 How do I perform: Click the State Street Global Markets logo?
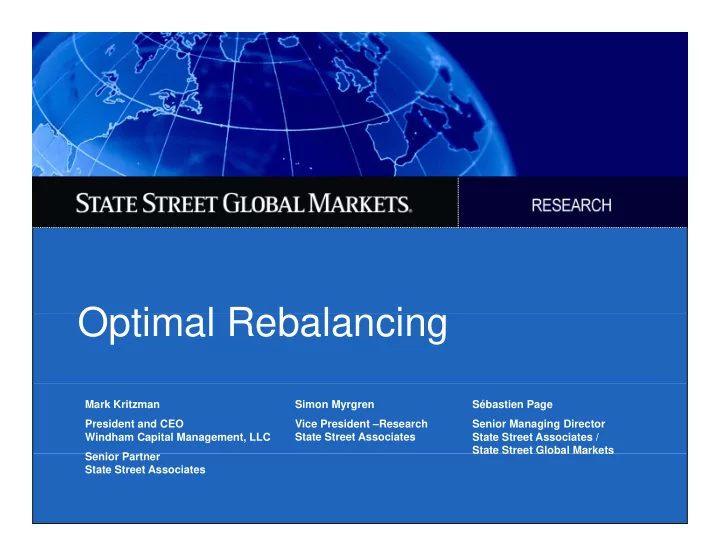[243, 203]
